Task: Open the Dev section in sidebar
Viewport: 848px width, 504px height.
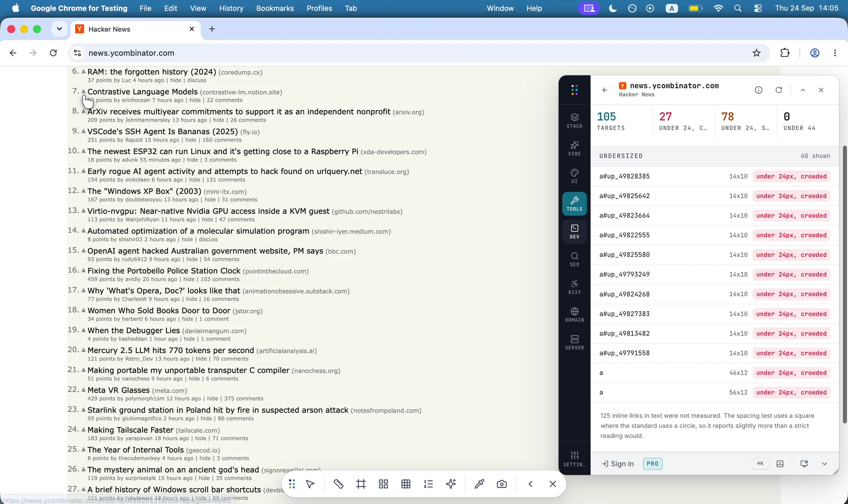Action: click(x=574, y=231)
